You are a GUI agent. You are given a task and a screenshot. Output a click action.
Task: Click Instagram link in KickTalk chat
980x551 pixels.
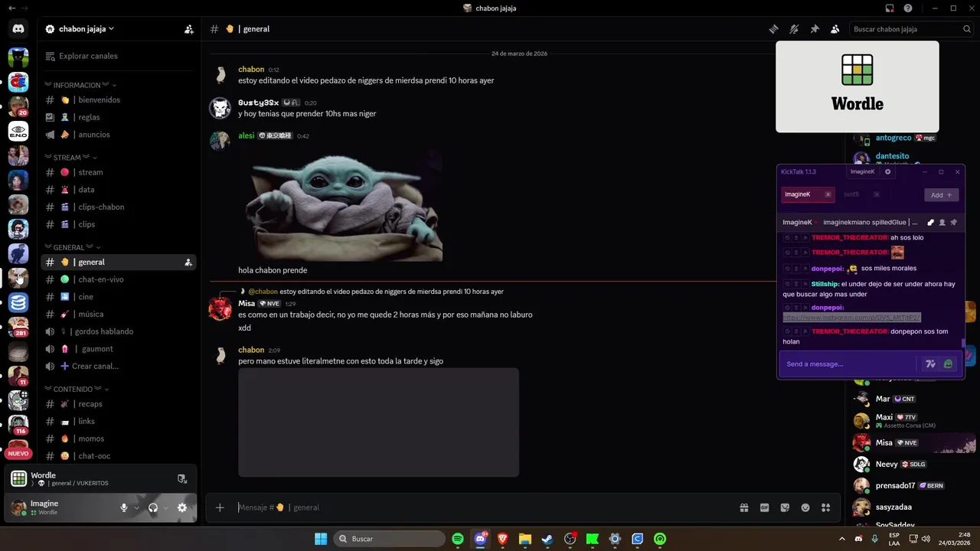(x=851, y=318)
